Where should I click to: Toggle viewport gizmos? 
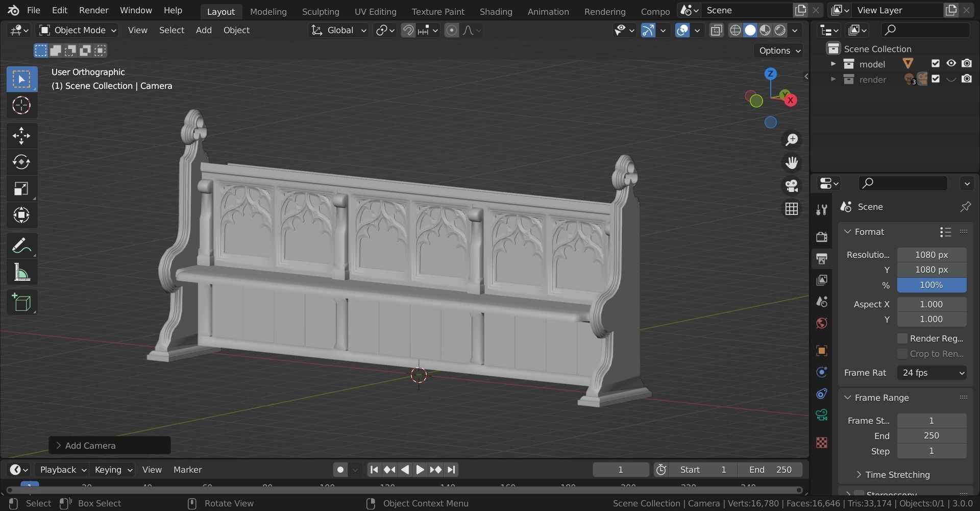(x=648, y=31)
